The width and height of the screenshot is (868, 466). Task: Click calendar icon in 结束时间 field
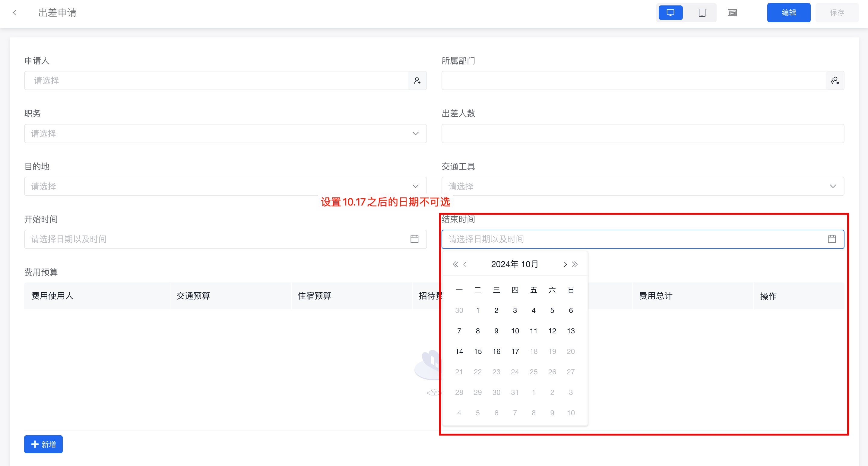[832, 239]
